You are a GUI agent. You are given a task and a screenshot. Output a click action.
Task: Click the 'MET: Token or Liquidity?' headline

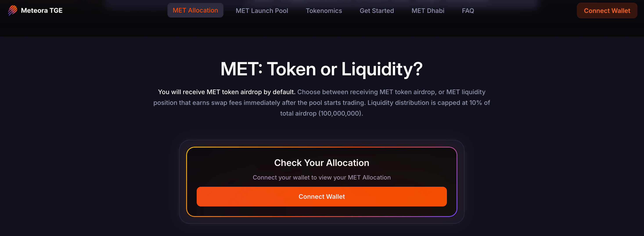point(322,69)
